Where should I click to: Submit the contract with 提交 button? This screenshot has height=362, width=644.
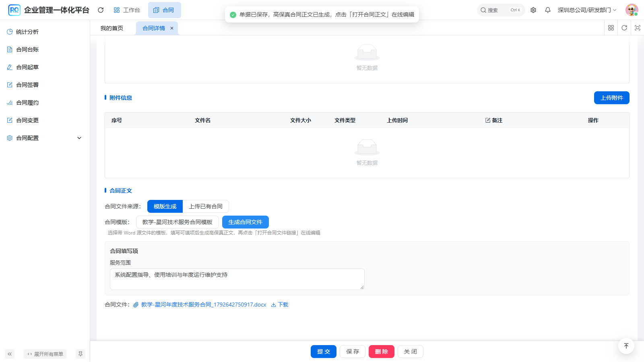(324, 352)
